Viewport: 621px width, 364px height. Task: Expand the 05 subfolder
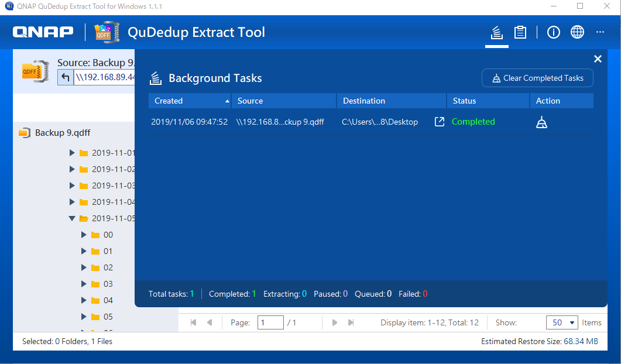point(84,317)
